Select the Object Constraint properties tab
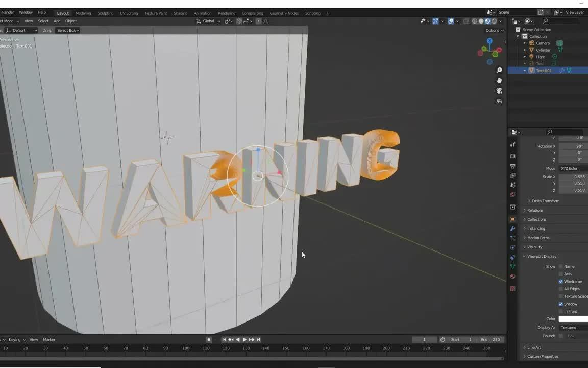588x368 pixels. (x=513, y=257)
